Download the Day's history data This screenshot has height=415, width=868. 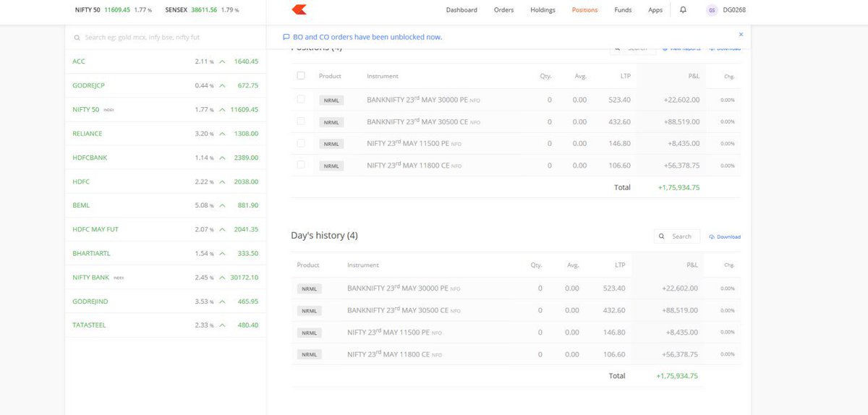click(725, 236)
